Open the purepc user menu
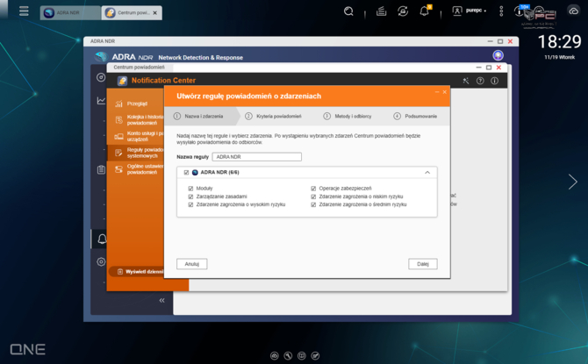Image resolution: width=588 pixels, height=364 pixels. (x=470, y=11)
